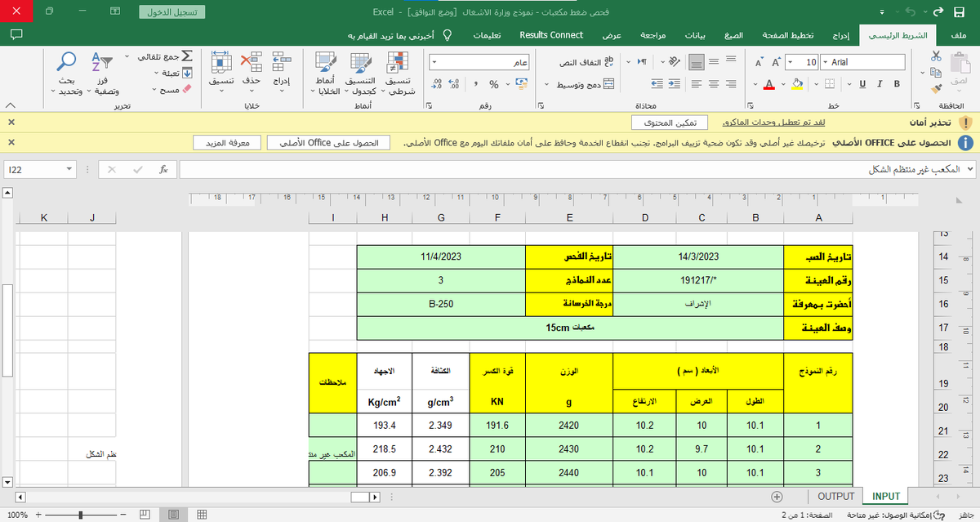Click the Save icon in title bar
The image size is (980, 522).
tap(960, 11)
